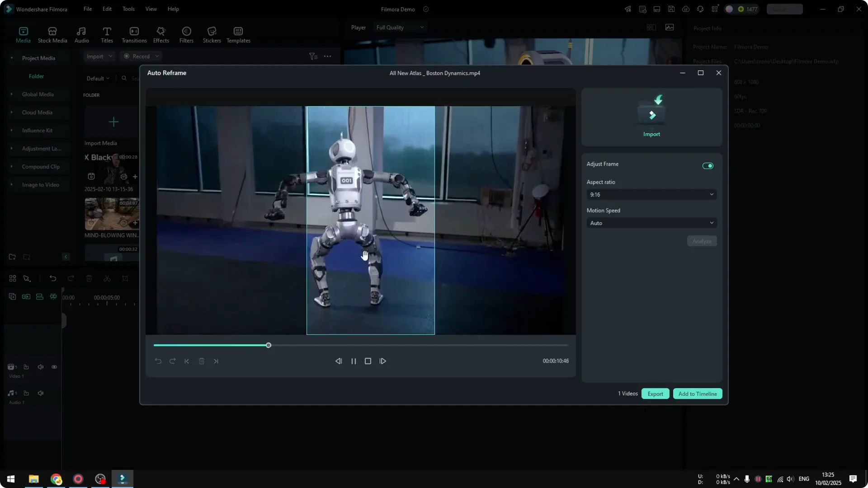Switch to the Media tab
This screenshot has height=488, width=868.
[23, 35]
